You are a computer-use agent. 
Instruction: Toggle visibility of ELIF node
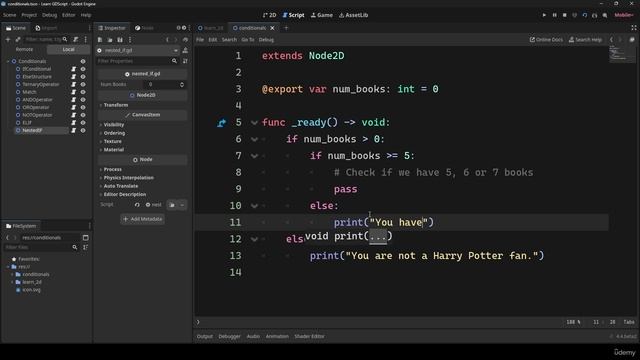pyautogui.click(x=83, y=123)
